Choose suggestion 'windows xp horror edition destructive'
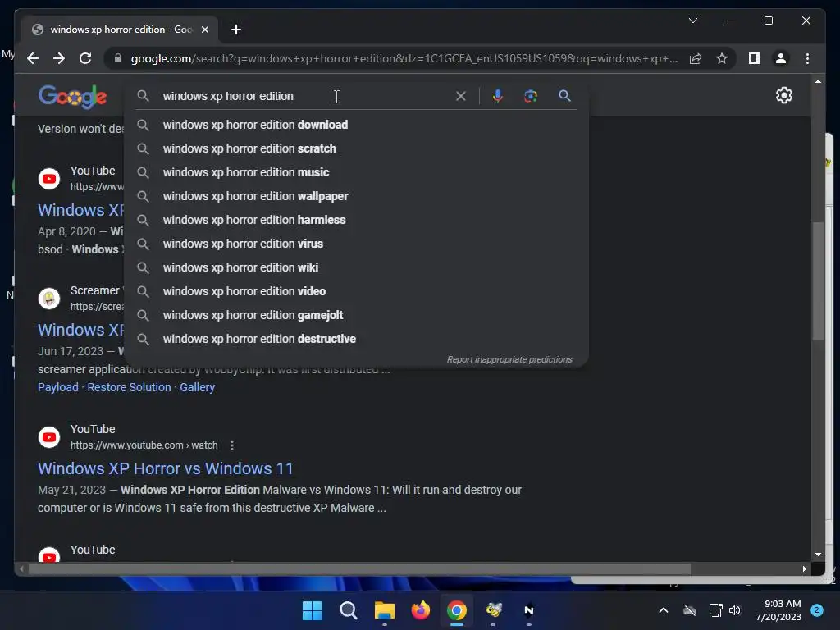Image resolution: width=840 pixels, height=630 pixels. [356, 339]
